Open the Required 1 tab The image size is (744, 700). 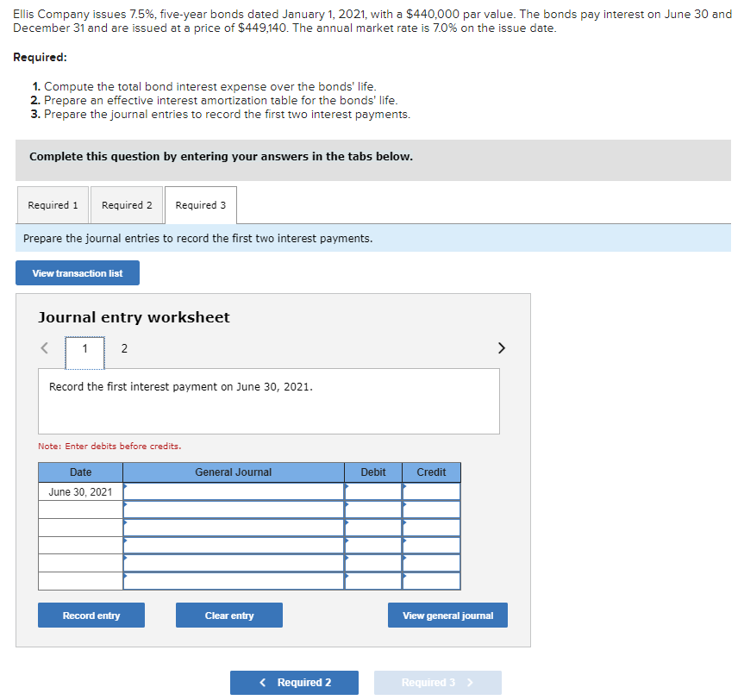coord(53,205)
